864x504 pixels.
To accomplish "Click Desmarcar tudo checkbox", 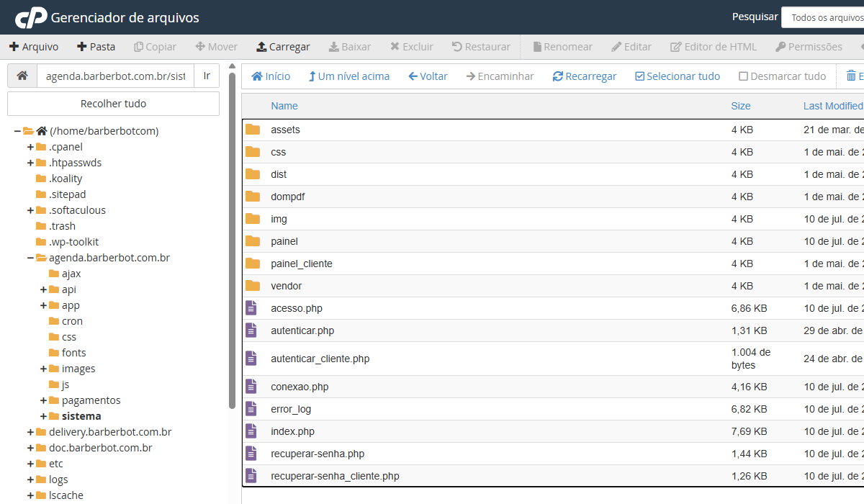I will pos(782,76).
